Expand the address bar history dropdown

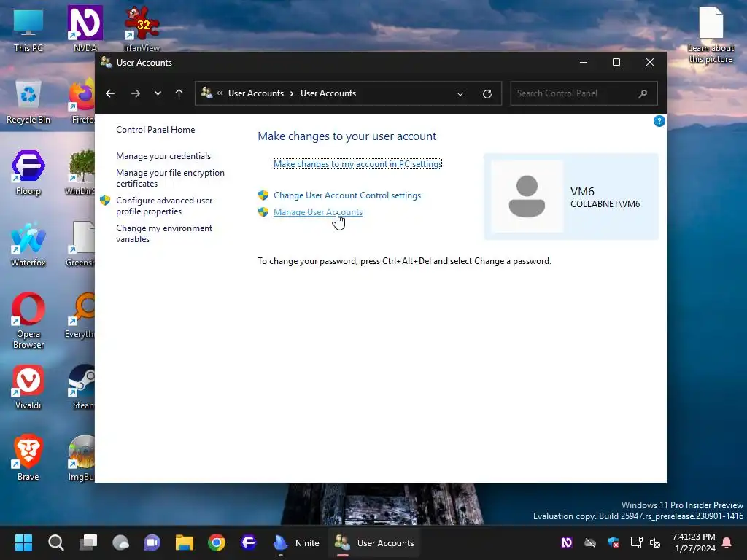click(x=460, y=94)
